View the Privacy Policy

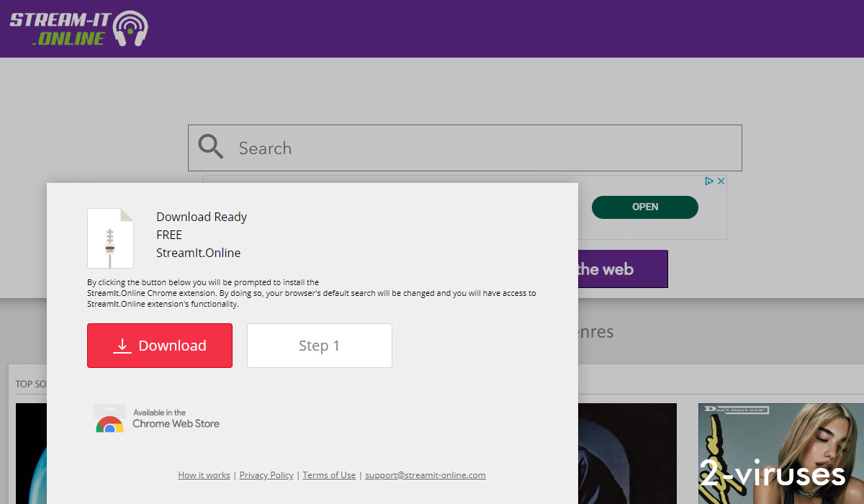[x=266, y=475]
